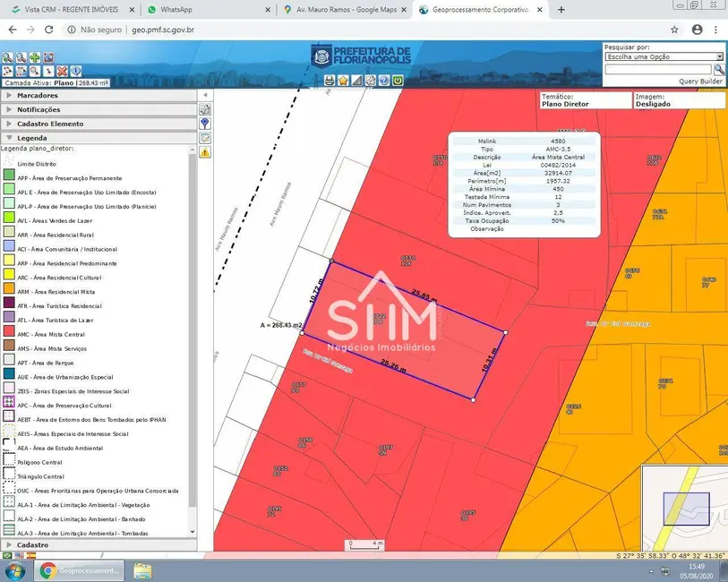Image resolution: width=728 pixels, height=582 pixels.
Task: Open the 'Escolha uma Opção' dropdown
Action: point(664,56)
